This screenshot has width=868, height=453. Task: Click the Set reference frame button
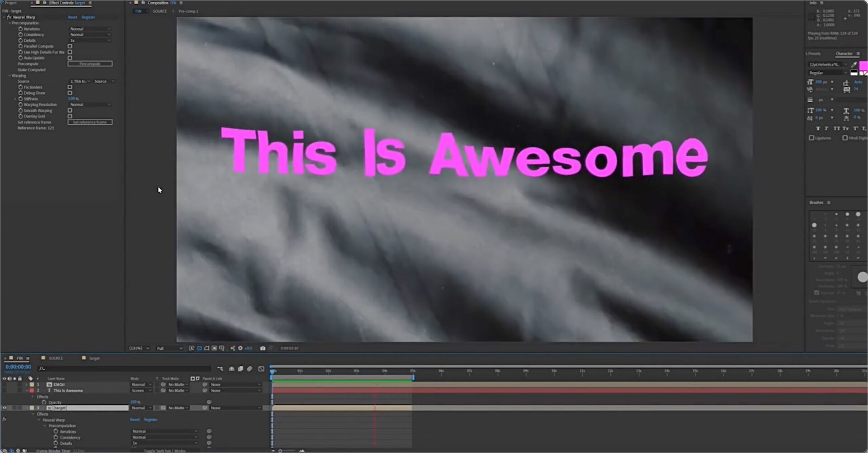[x=90, y=122]
